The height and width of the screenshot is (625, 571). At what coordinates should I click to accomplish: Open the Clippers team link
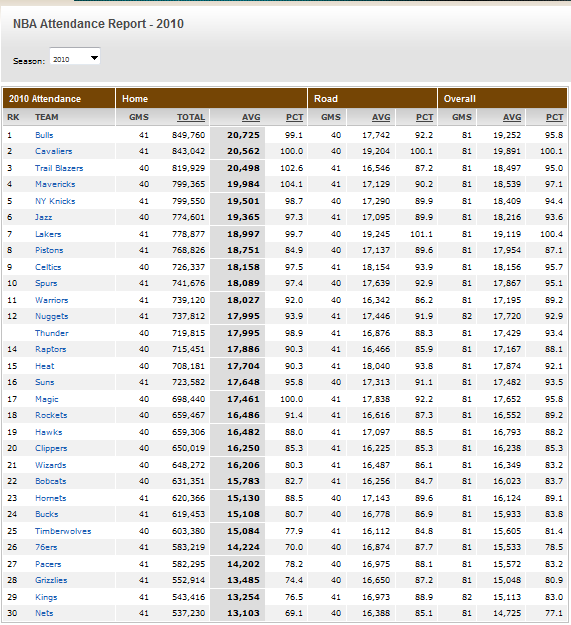click(51, 448)
